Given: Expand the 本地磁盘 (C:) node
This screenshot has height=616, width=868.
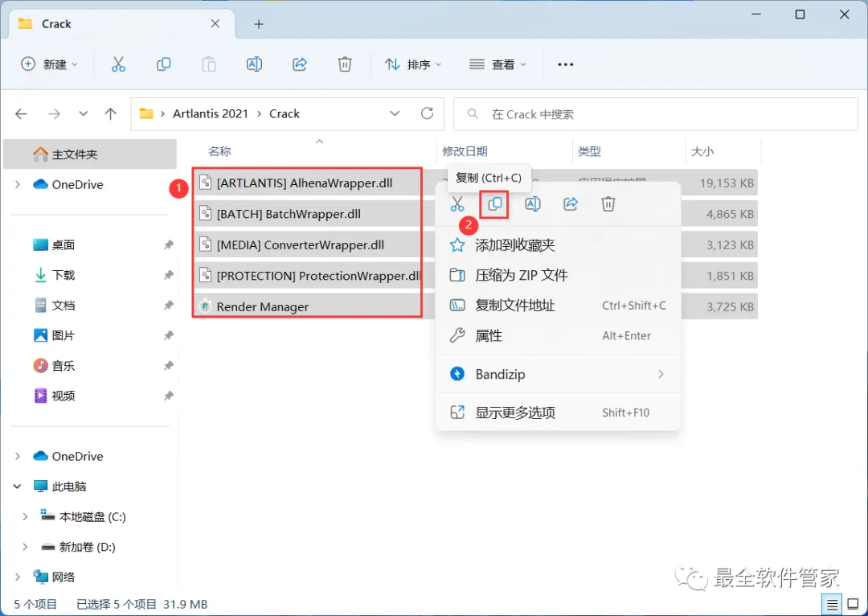Looking at the screenshot, I should [25, 517].
